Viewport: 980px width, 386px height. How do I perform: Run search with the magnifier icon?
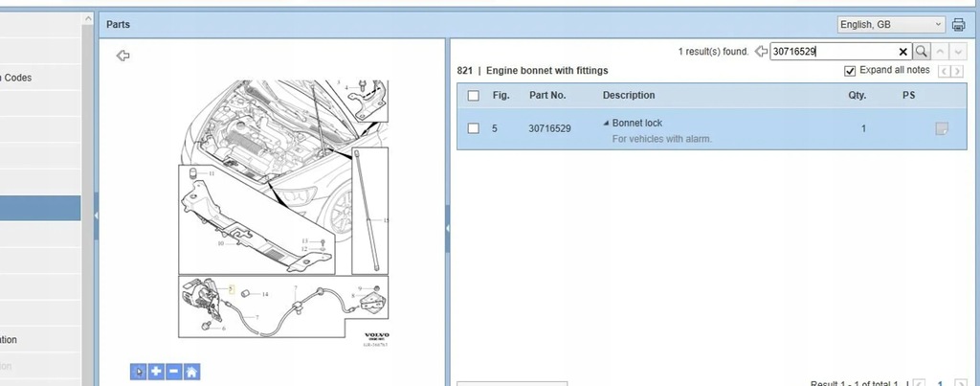click(x=922, y=52)
